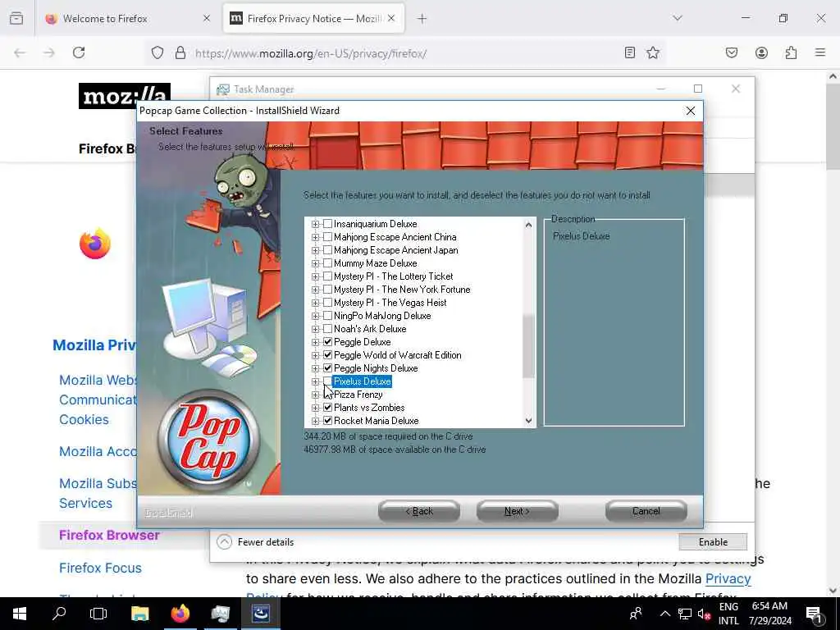
Task: Show hidden system tray icons
Action: point(664,614)
